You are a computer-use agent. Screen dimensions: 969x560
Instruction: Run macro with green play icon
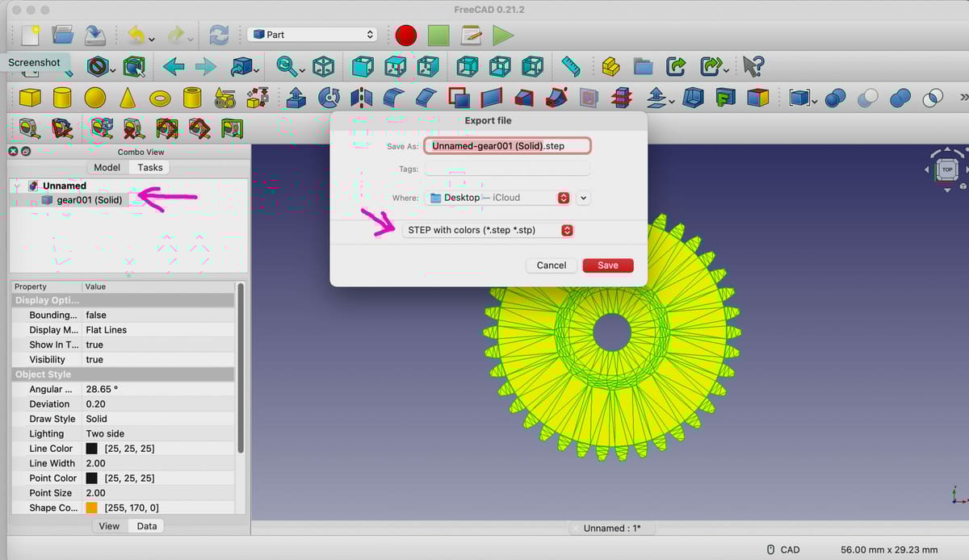click(x=503, y=35)
